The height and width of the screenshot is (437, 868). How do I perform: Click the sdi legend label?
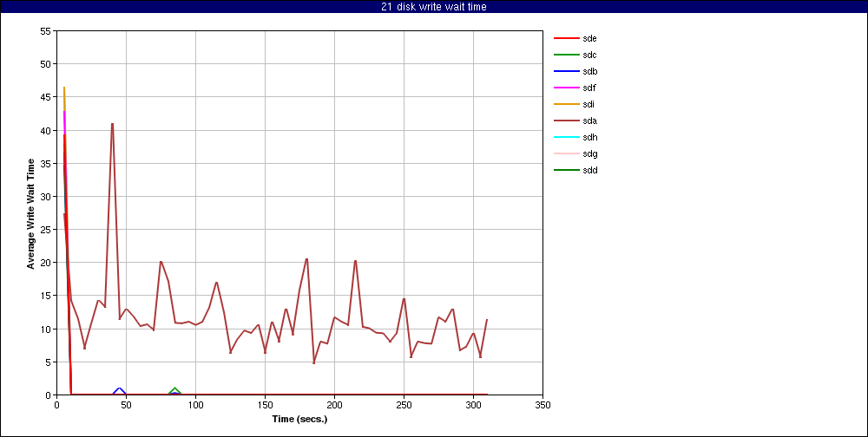(x=589, y=105)
